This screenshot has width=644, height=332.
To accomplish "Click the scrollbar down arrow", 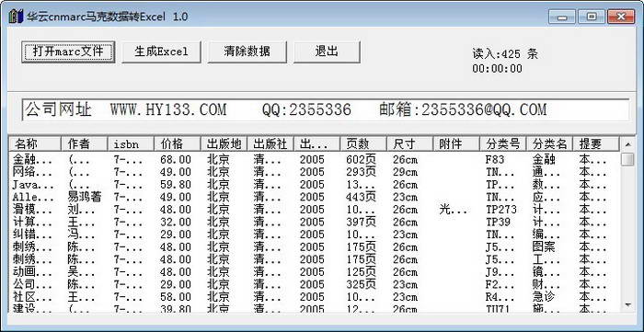I will (x=627, y=304).
